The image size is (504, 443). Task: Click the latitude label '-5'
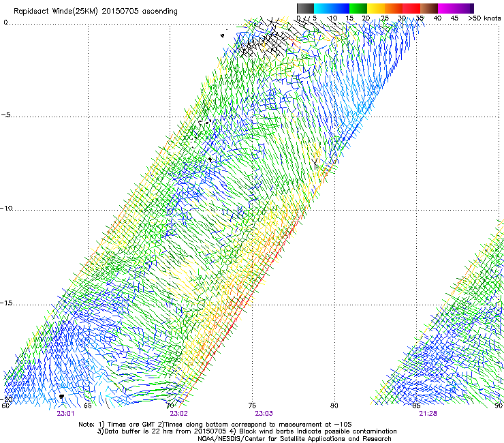pos(6,115)
